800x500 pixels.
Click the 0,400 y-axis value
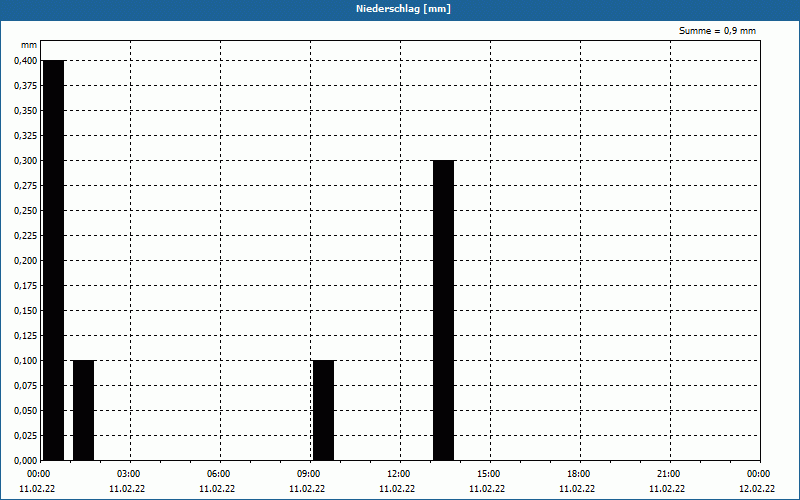[x=26, y=61]
